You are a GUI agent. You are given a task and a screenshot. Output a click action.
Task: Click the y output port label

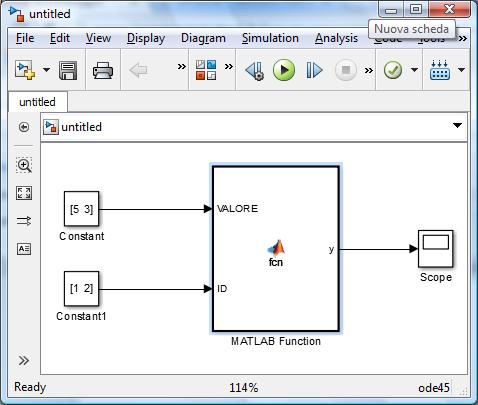coord(331,249)
